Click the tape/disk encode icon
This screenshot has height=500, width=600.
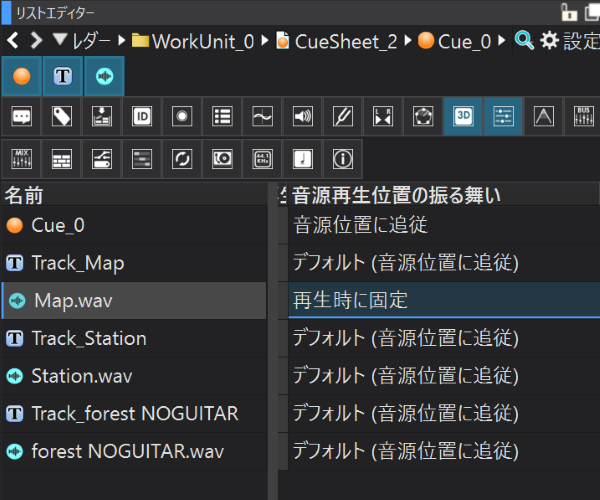tap(222, 159)
